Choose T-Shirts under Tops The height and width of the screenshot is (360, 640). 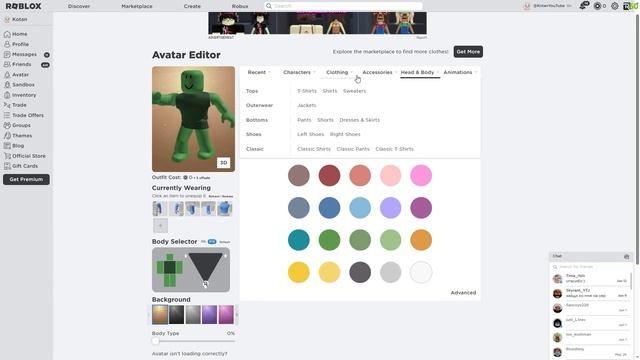[x=307, y=91]
